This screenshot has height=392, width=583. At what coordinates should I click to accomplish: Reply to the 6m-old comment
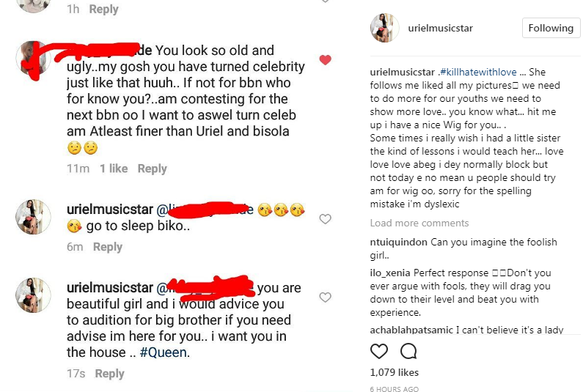click(x=107, y=247)
